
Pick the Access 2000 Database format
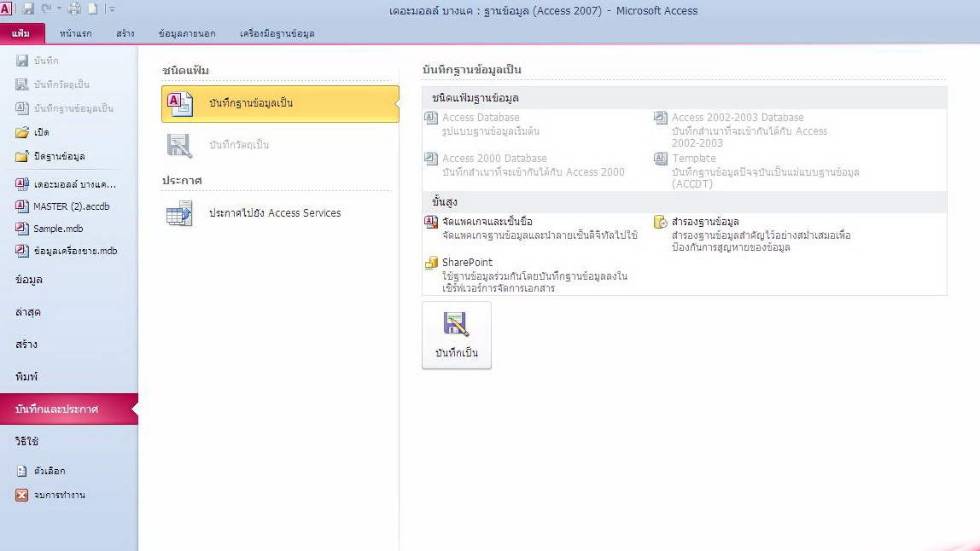point(524,165)
